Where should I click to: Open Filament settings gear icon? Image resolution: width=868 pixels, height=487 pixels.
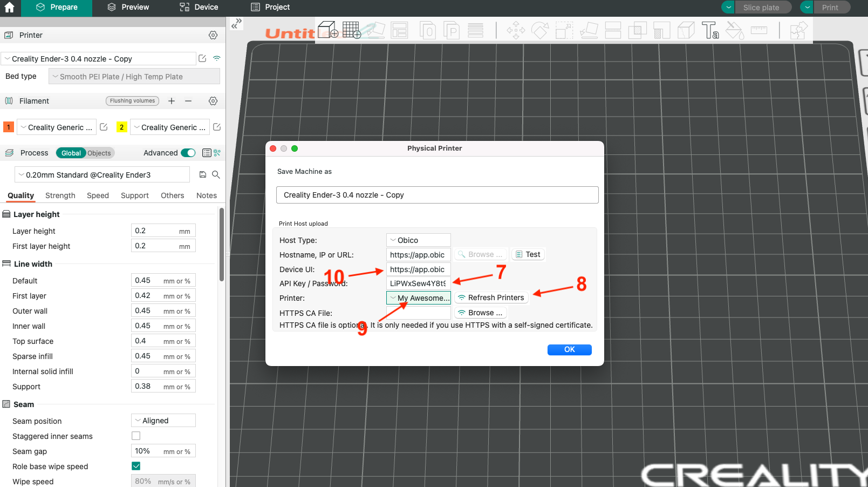tap(213, 101)
